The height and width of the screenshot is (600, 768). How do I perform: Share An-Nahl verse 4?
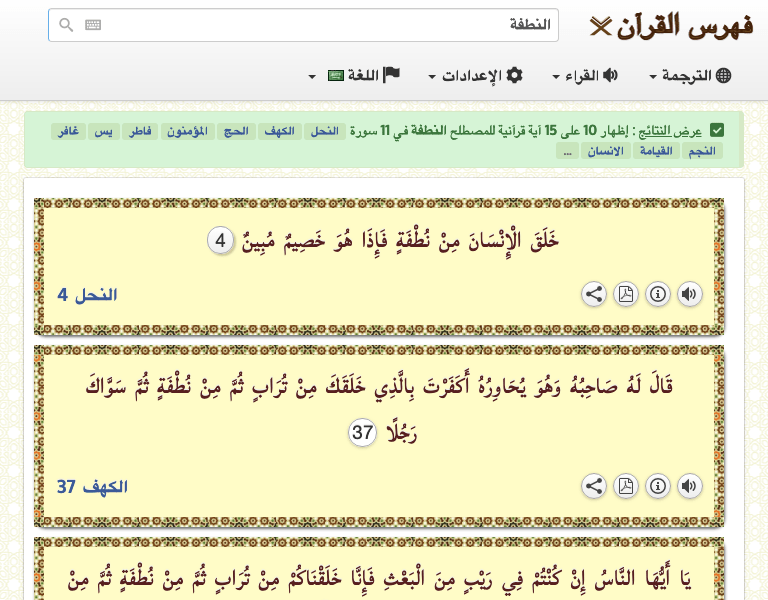click(x=593, y=294)
